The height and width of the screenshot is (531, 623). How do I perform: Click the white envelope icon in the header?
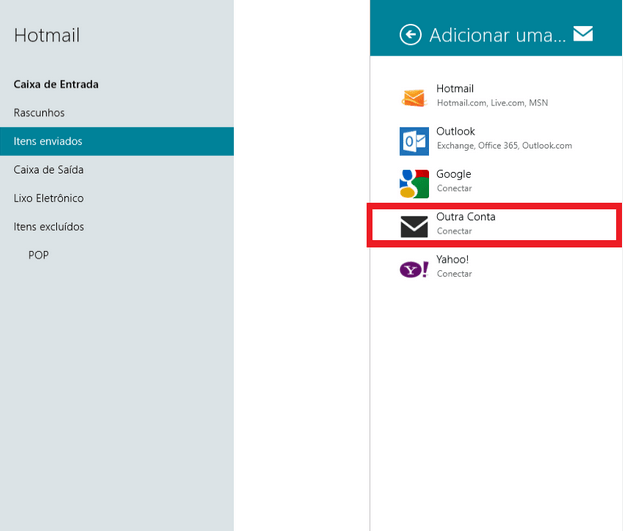(583, 35)
